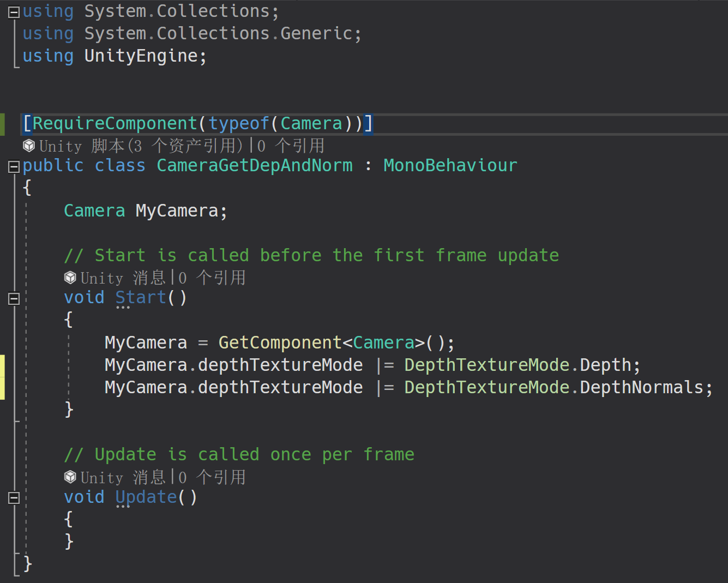Image resolution: width=728 pixels, height=583 pixels.
Task: Click the MyCamera field declaration name
Action: 177,211
